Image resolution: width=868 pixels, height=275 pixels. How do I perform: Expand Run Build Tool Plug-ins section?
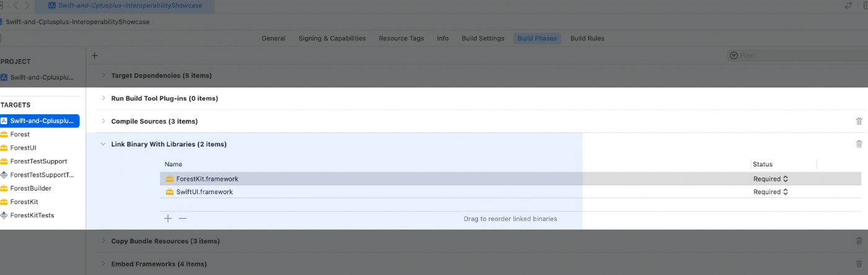(x=104, y=98)
